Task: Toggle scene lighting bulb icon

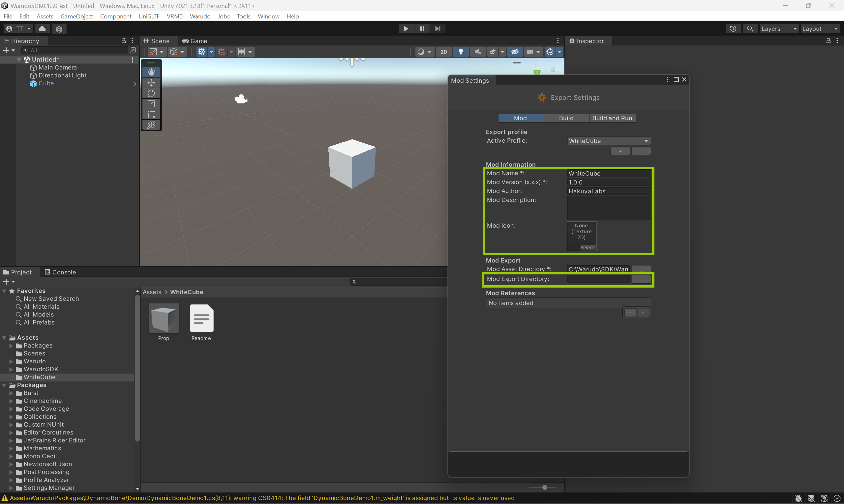Action: pos(461,52)
